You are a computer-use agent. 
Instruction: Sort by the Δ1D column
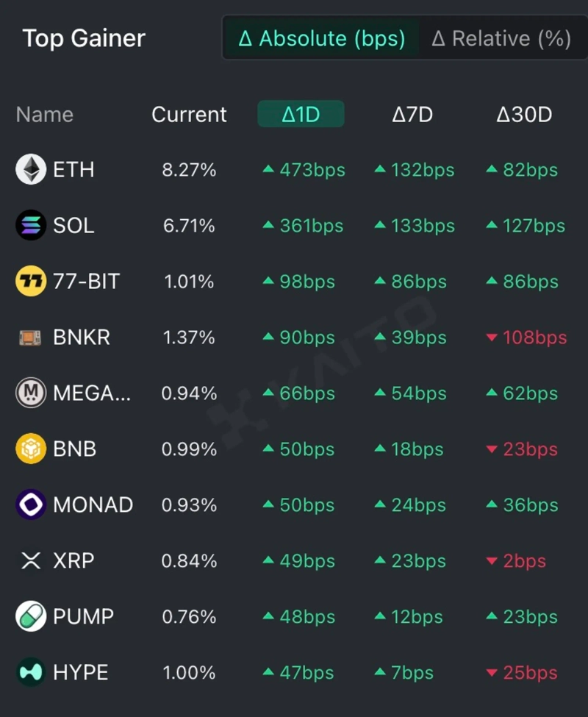click(x=301, y=114)
